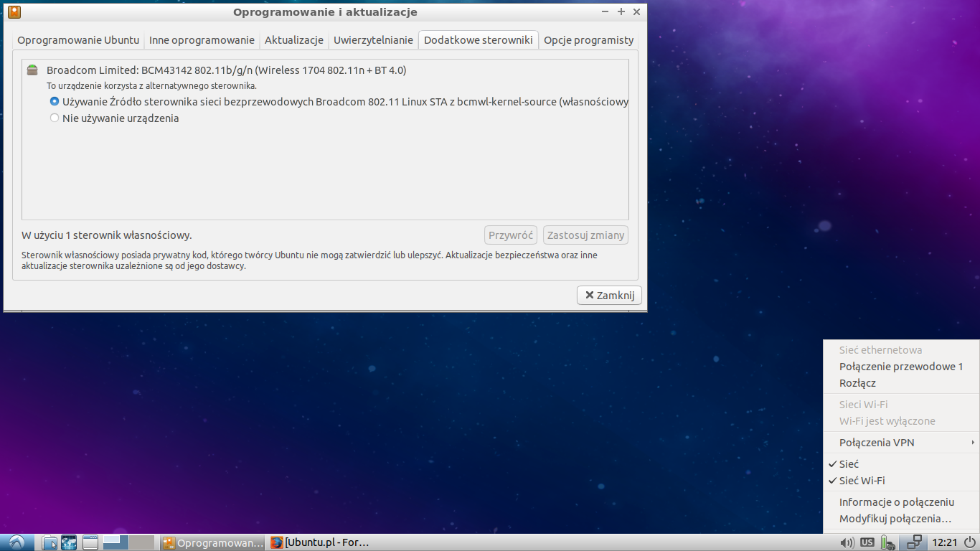This screenshot has width=980, height=551.
Task: Open 'Informacje o połączeniu' menu entry
Action: pyautogui.click(x=901, y=502)
